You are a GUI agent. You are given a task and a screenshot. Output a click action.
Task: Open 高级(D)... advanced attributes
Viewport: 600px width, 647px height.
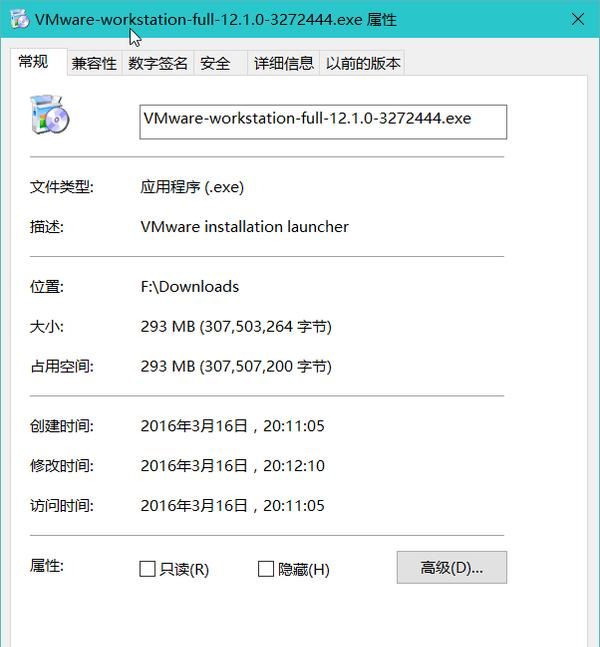[452, 567]
